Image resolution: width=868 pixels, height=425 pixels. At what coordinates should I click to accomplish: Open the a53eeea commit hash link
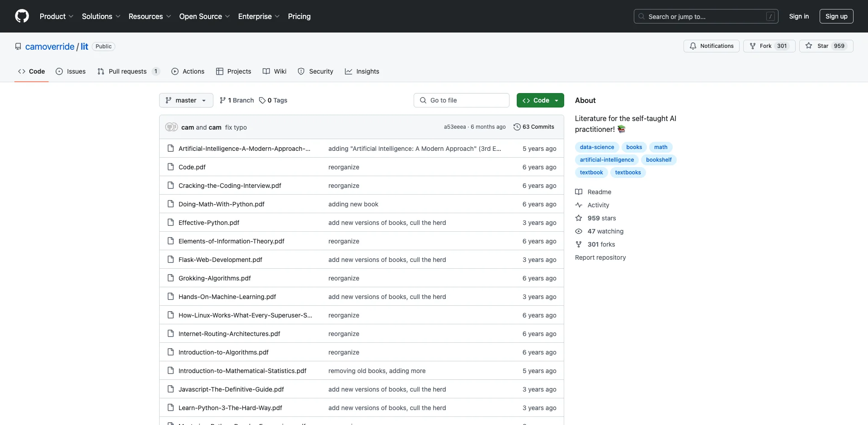[x=455, y=127]
